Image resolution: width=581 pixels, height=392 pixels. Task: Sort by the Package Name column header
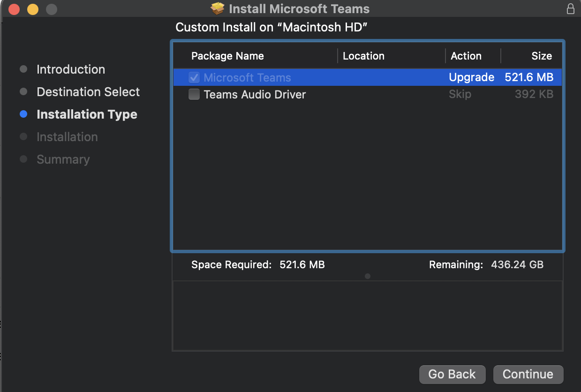click(227, 56)
